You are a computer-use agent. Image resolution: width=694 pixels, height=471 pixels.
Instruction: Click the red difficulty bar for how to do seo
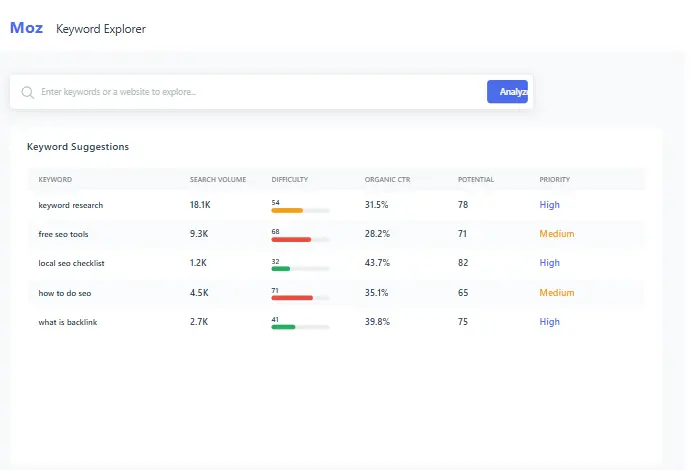coord(292,298)
